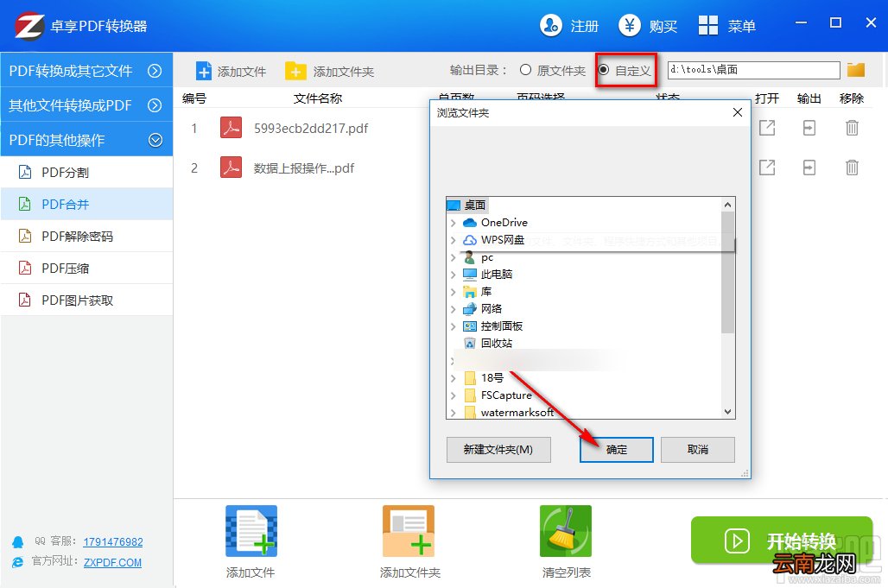Click the large 添加文件 bottom icon

pos(251,531)
